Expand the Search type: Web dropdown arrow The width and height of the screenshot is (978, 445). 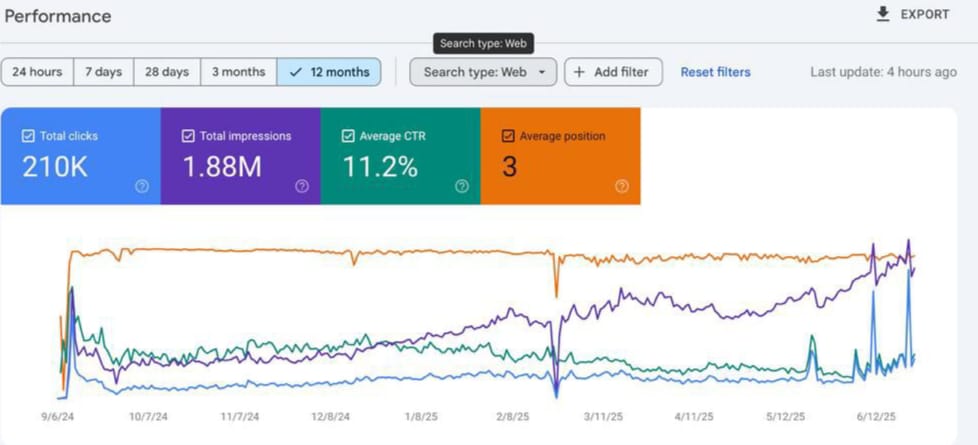(541, 72)
